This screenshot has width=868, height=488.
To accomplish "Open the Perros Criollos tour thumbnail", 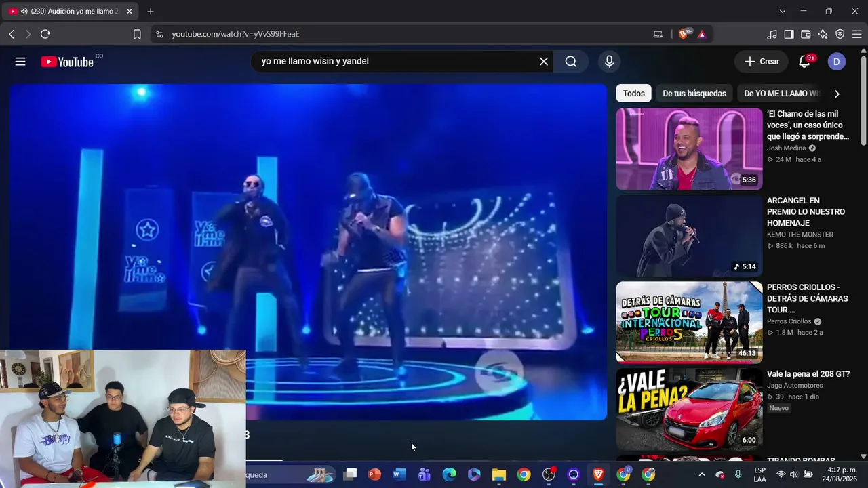I will coord(689,323).
